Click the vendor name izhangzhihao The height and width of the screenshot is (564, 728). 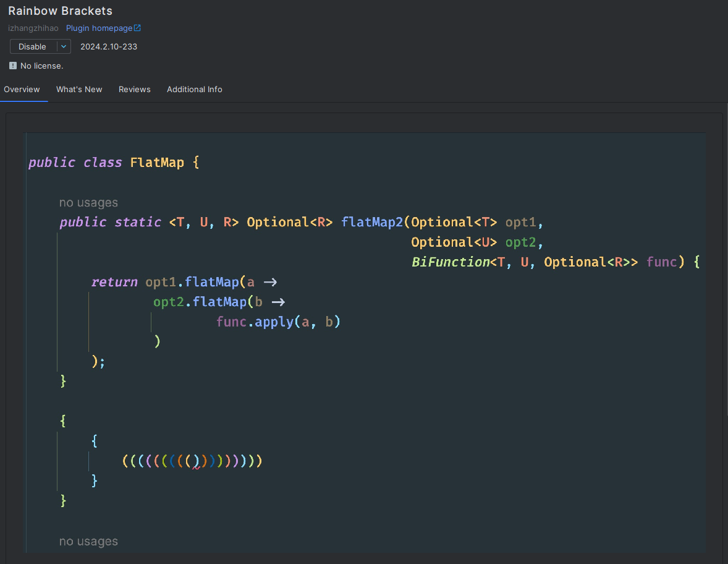click(x=33, y=28)
